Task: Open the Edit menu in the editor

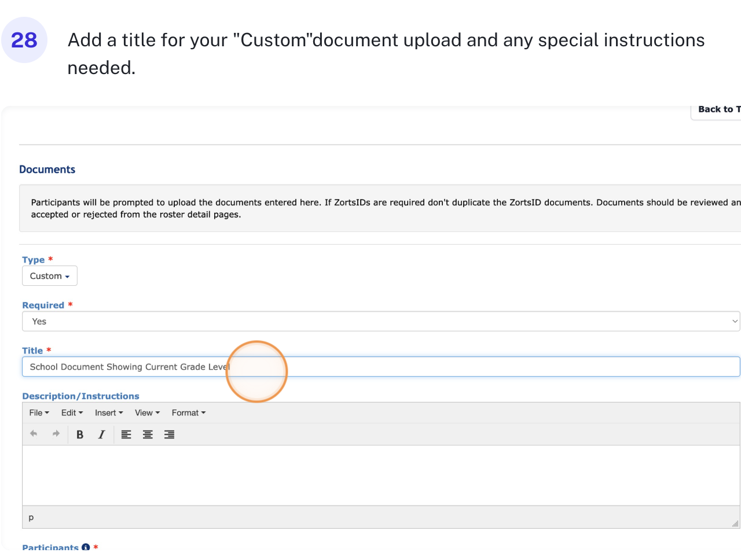Action: pos(72,412)
